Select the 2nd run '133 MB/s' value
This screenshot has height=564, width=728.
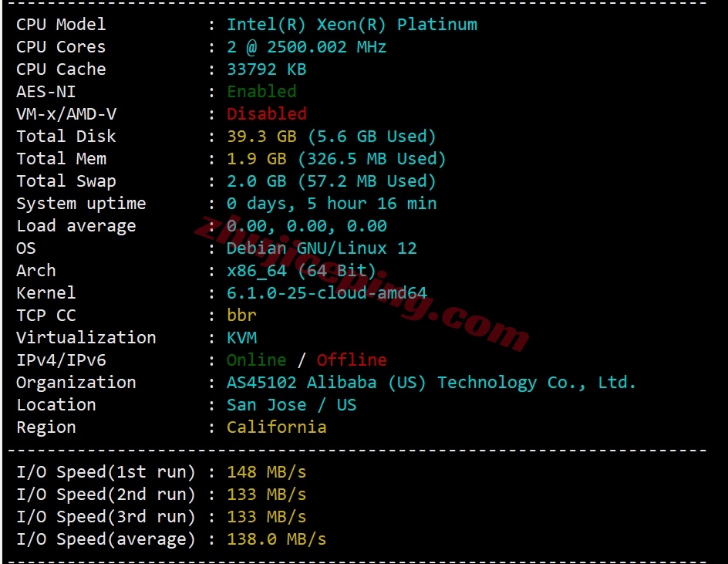point(267,495)
